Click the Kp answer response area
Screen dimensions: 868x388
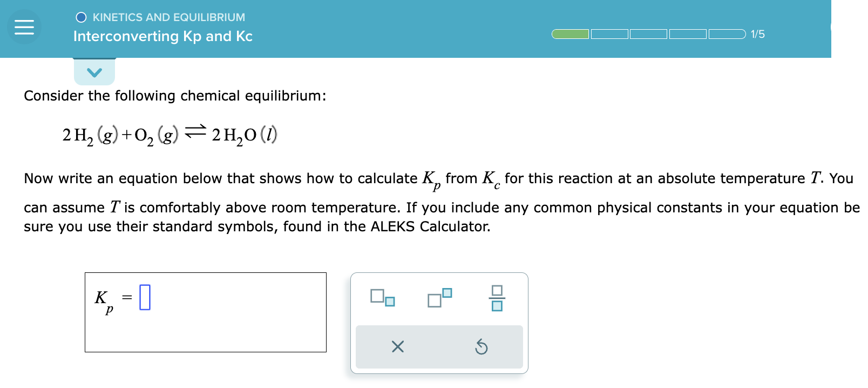tap(205, 312)
